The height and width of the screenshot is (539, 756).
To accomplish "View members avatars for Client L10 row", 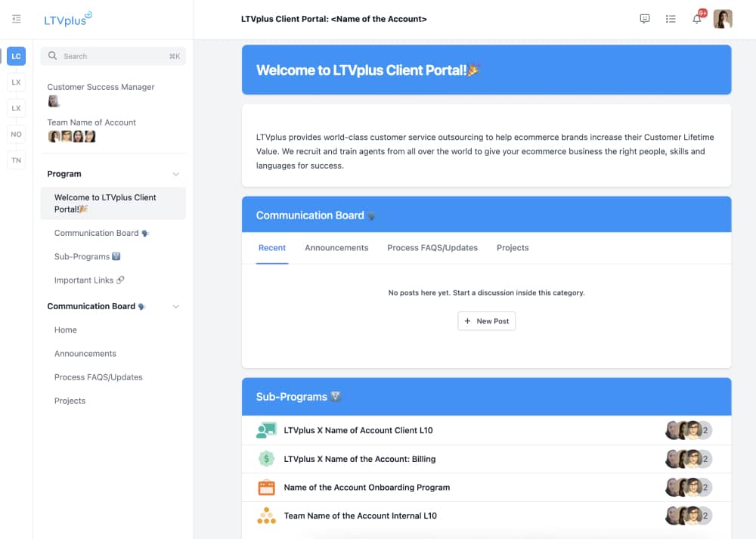I will coord(689,430).
